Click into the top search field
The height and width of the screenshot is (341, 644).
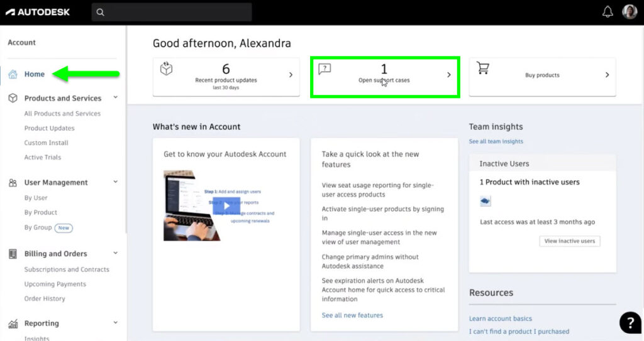(172, 13)
